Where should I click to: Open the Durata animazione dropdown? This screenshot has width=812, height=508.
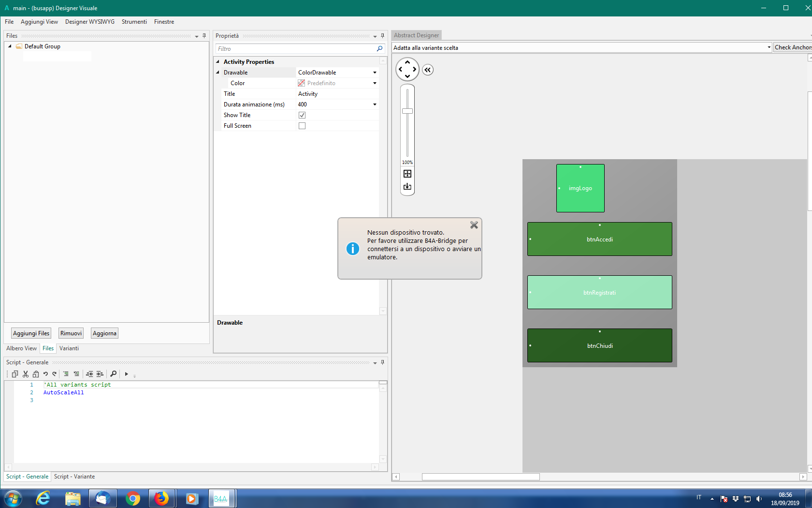coord(375,105)
